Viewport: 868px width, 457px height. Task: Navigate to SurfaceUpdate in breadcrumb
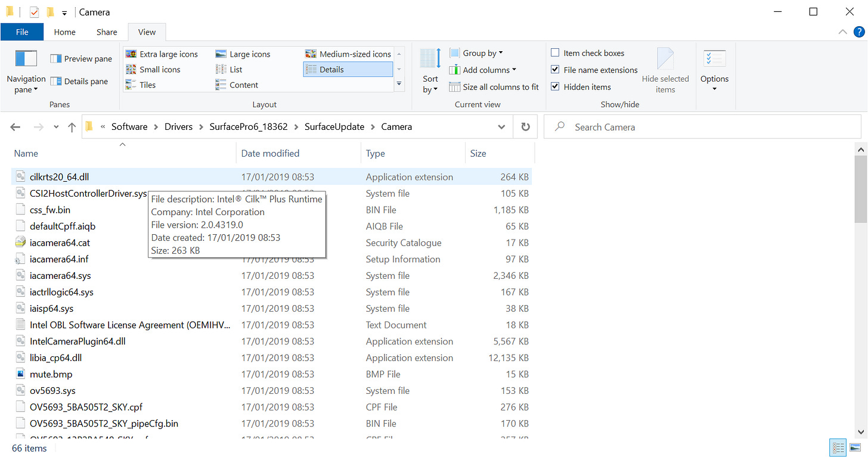334,127
